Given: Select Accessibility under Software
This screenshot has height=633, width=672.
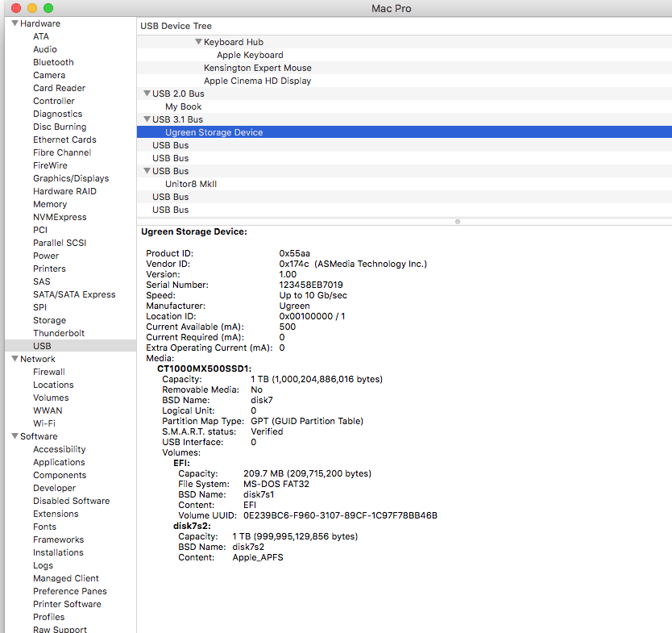Looking at the screenshot, I should [x=60, y=449].
